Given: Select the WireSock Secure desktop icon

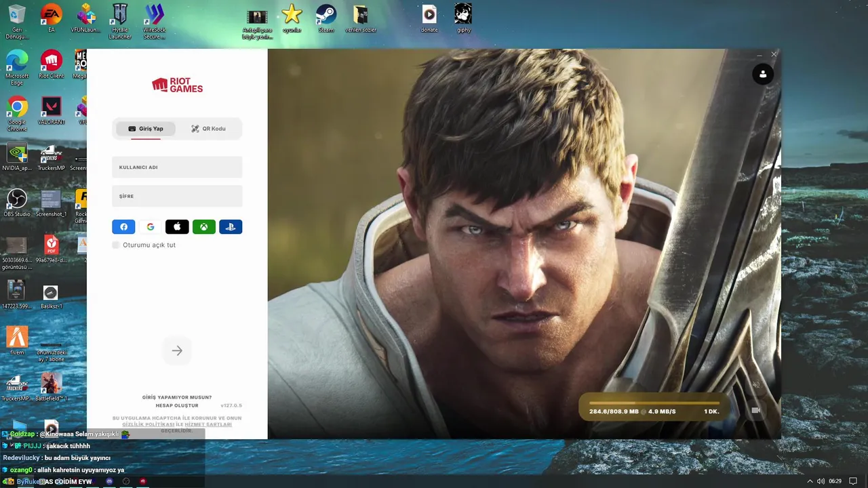Looking at the screenshot, I should (x=155, y=22).
